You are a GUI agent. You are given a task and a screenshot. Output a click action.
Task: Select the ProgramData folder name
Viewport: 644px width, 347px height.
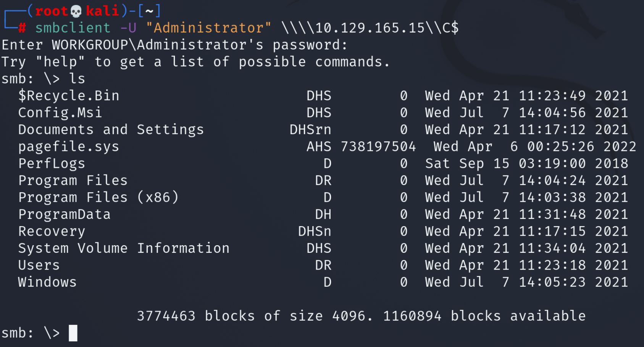65,214
